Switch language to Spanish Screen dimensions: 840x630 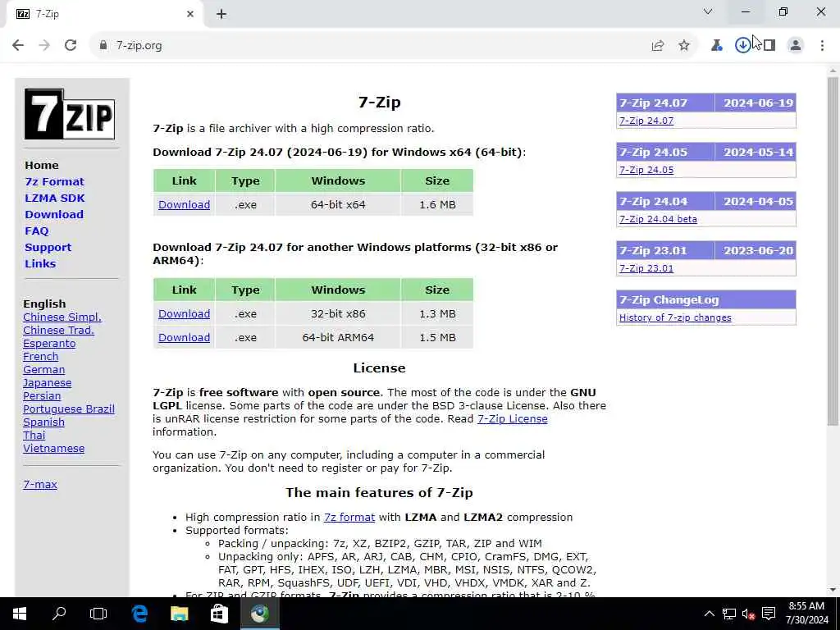click(x=44, y=422)
